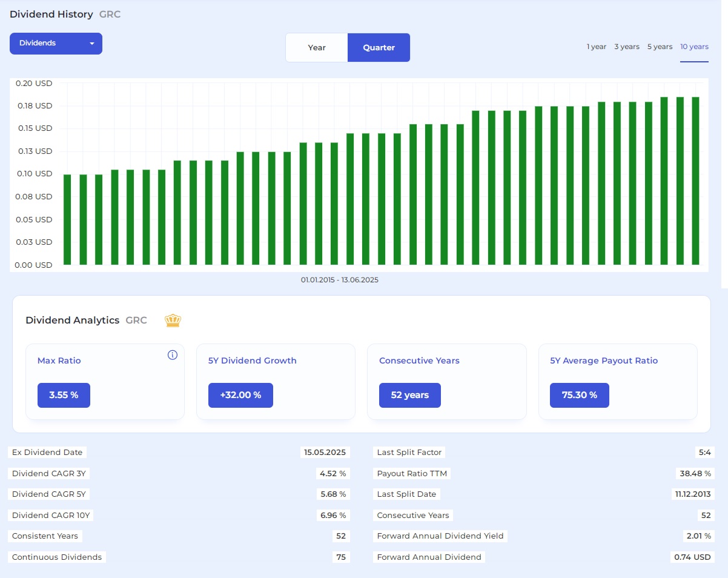
Task: Click the 2.01 % yield value
Action: pyautogui.click(x=698, y=536)
